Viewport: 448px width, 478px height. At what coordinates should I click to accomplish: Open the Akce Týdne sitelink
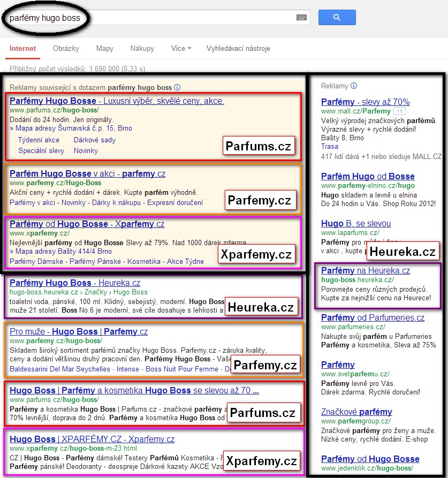point(185,261)
